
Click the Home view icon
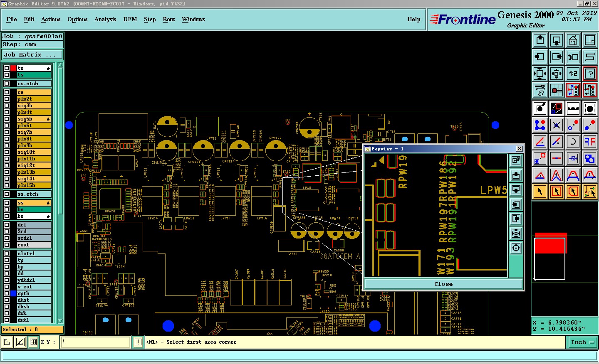click(573, 40)
